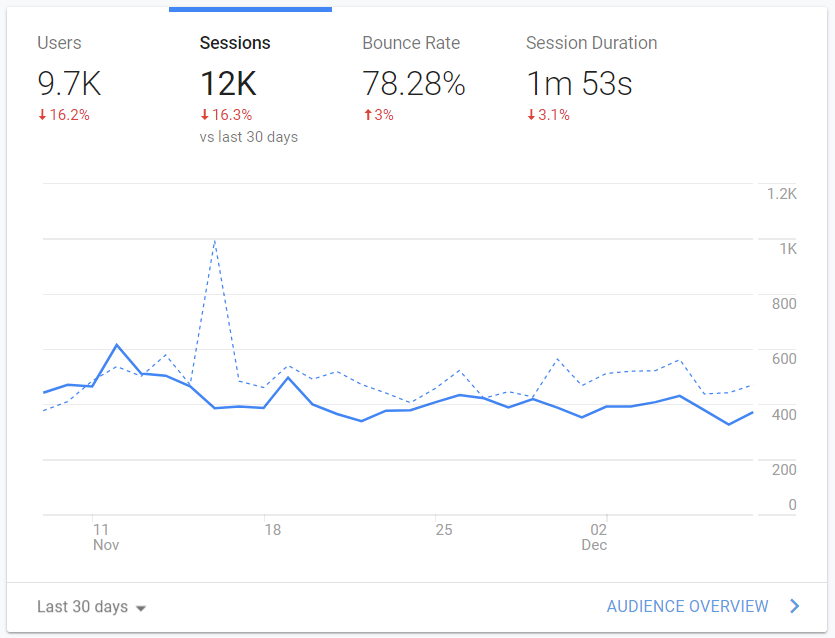This screenshot has width=835, height=638.
Task: Click the 400 y-axis label
Action: pyautogui.click(x=784, y=414)
